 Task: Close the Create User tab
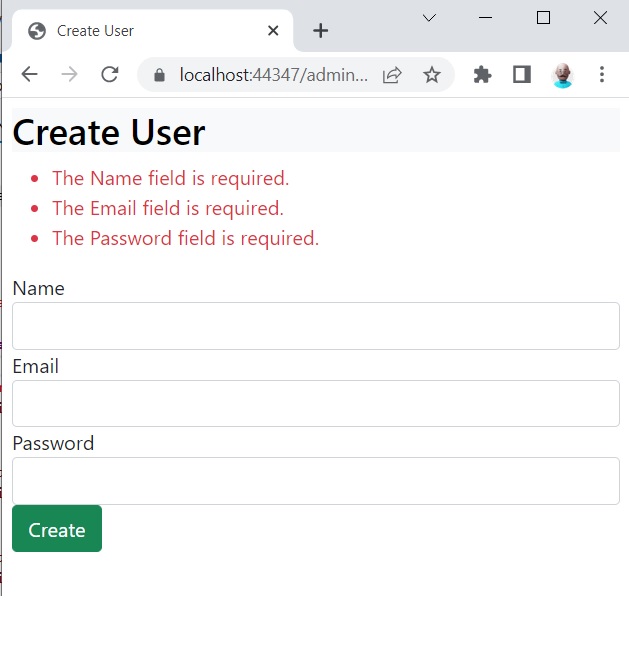click(273, 31)
